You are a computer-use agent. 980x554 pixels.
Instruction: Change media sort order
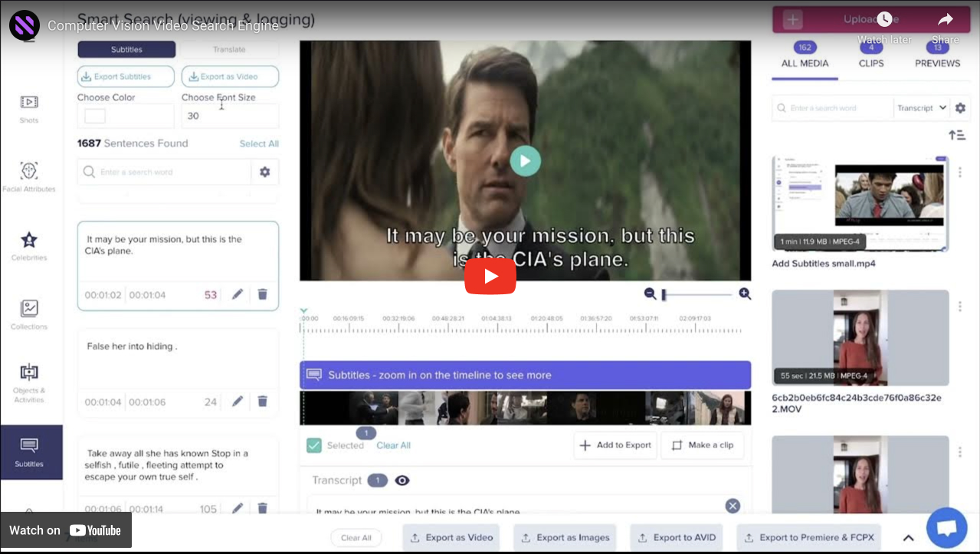957,135
